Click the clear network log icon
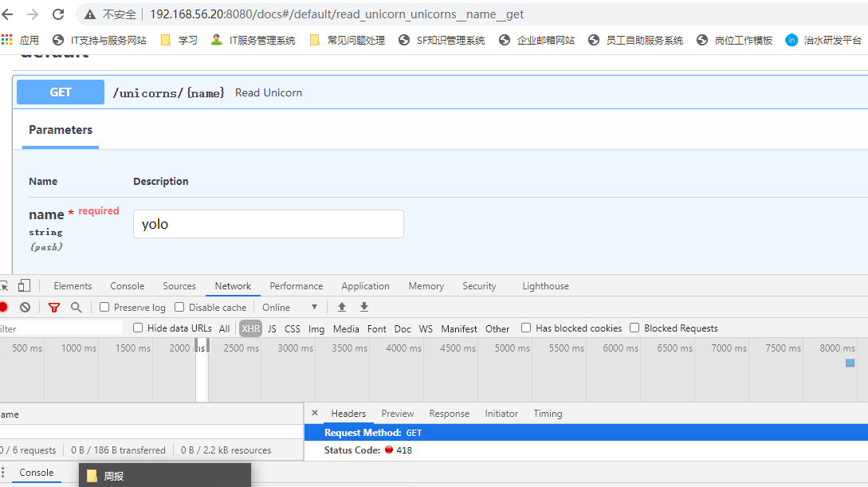 [24, 307]
